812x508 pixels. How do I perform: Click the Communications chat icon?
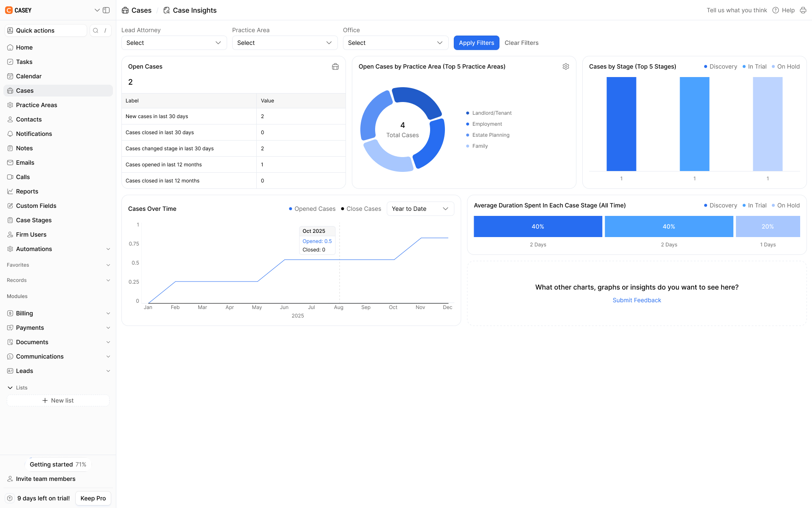coord(10,356)
